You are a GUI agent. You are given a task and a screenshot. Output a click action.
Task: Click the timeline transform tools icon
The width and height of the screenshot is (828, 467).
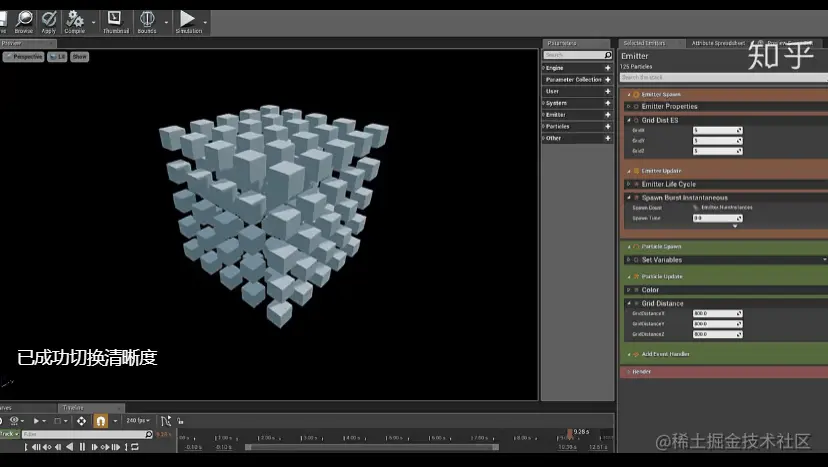coord(81,421)
